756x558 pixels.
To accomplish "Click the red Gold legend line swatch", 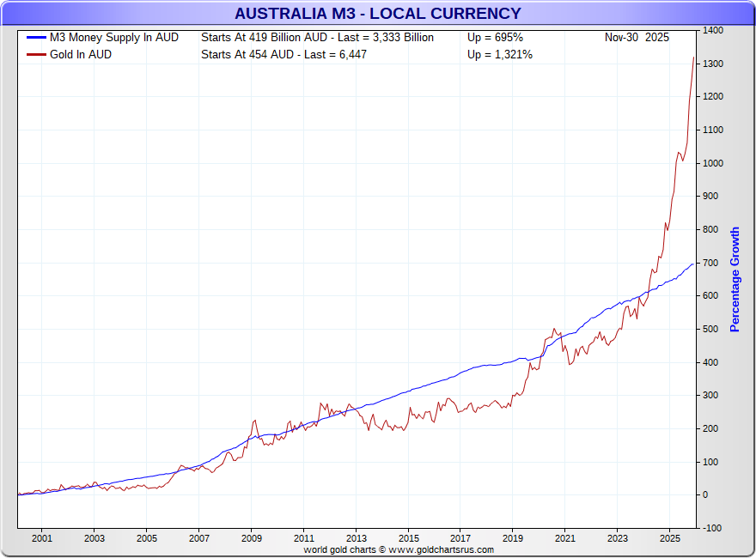I will tap(36, 55).
